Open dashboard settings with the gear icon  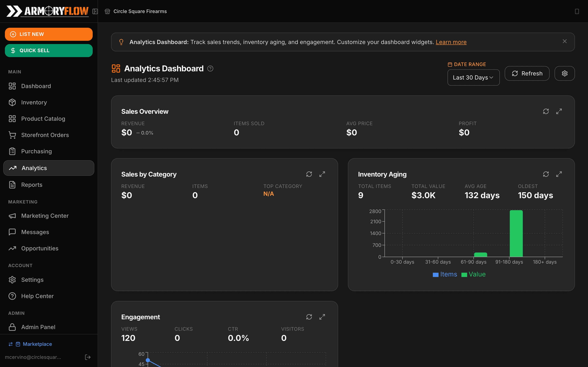click(x=565, y=73)
